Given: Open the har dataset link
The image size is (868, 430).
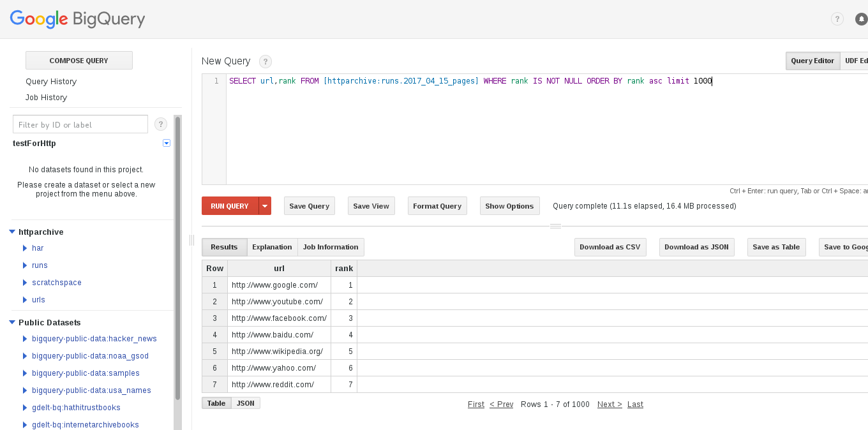Looking at the screenshot, I should tap(38, 248).
